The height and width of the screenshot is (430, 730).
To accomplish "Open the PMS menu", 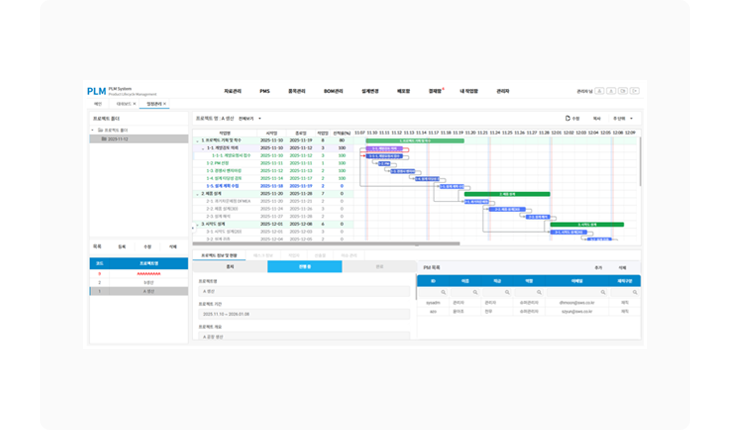I will (x=265, y=91).
